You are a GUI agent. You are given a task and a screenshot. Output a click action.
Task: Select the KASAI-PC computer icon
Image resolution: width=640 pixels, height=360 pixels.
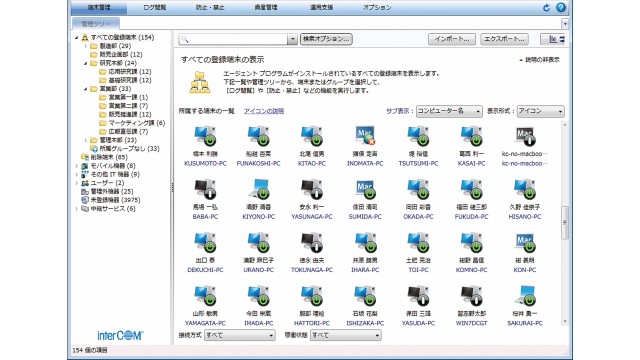coord(471,136)
